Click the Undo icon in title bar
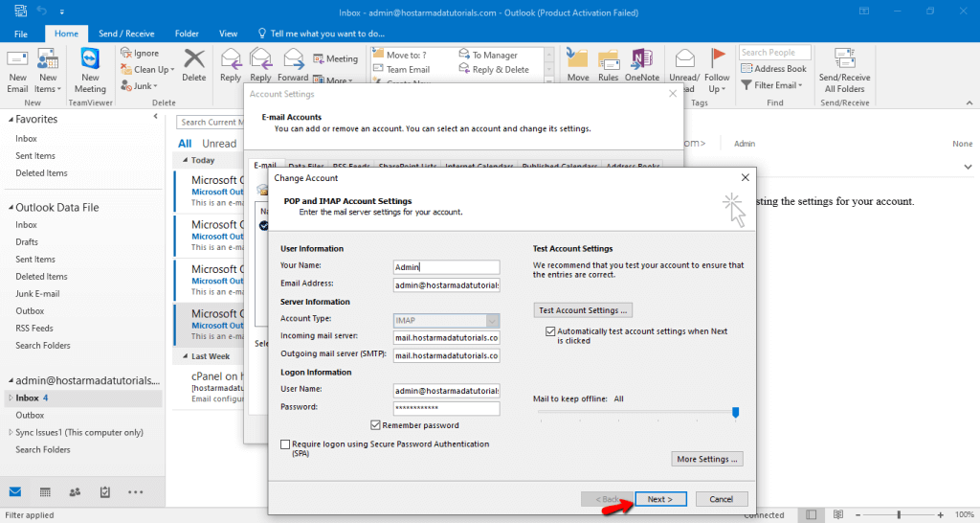The height and width of the screenshot is (523, 980). 42,11
